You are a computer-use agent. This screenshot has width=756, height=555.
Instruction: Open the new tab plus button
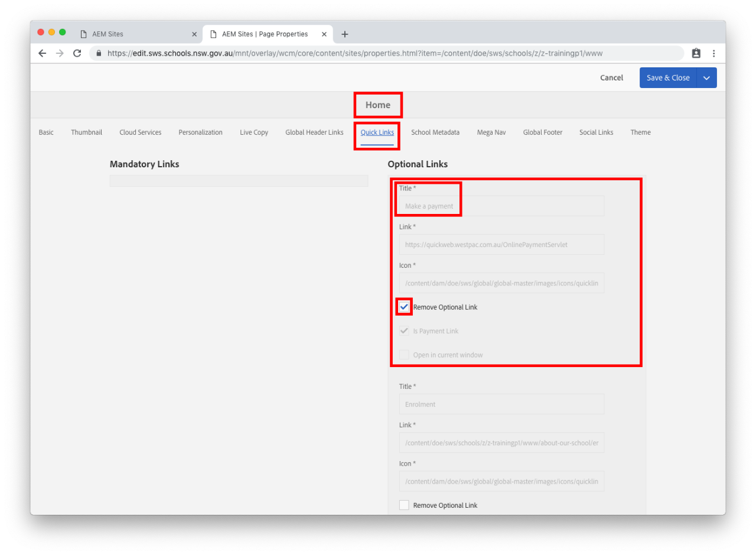[x=345, y=34]
